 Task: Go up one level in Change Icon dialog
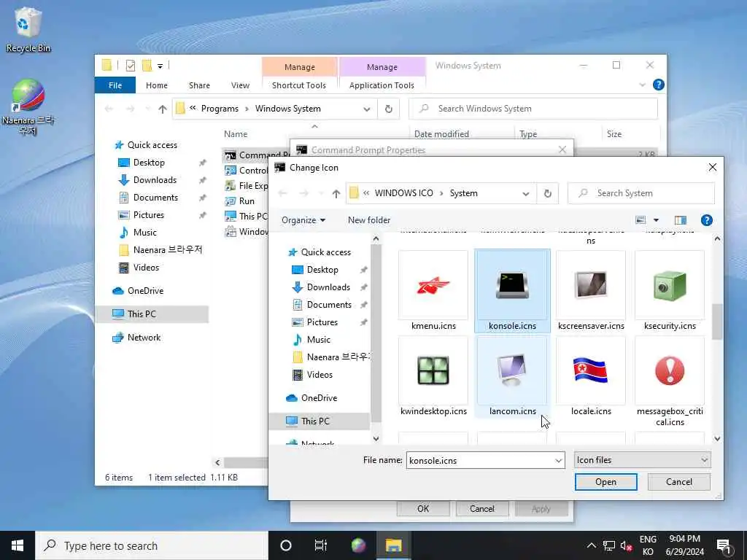(336, 193)
